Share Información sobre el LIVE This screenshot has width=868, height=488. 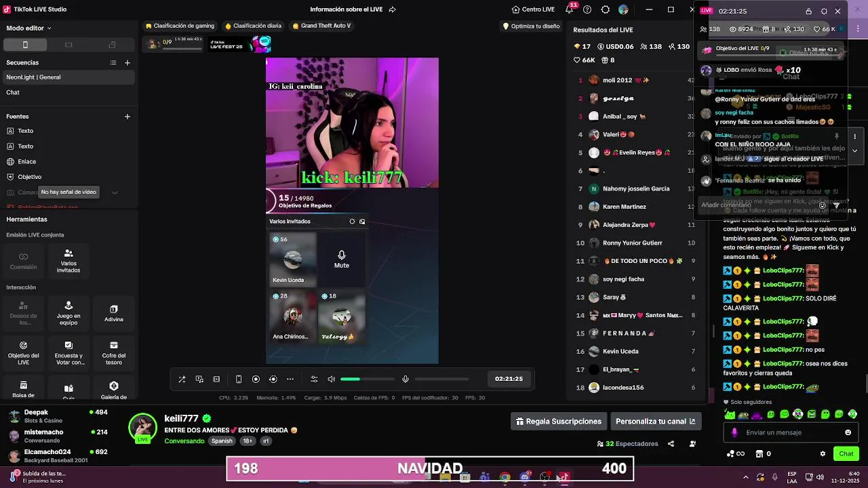click(x=392, y=9)
